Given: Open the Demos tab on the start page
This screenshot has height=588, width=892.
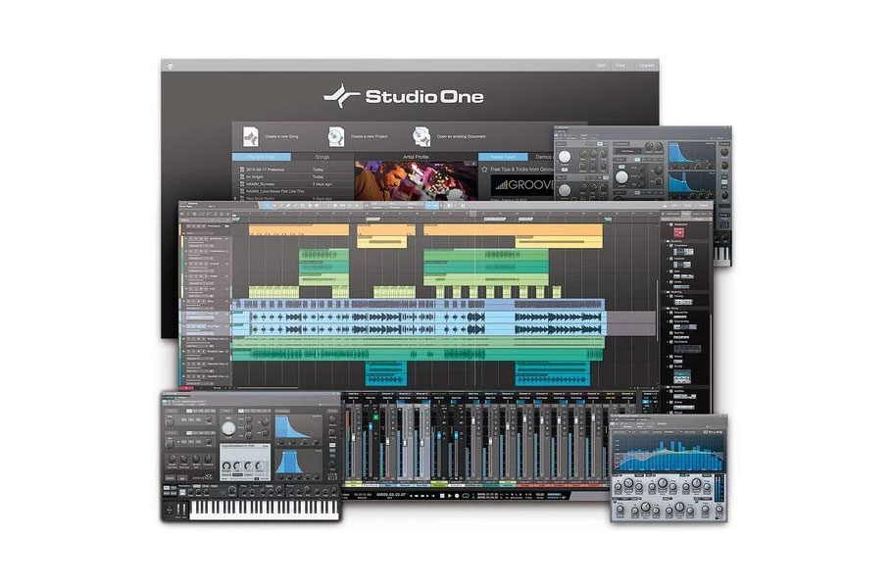Looking at the screenshot, I should [543, 157].
